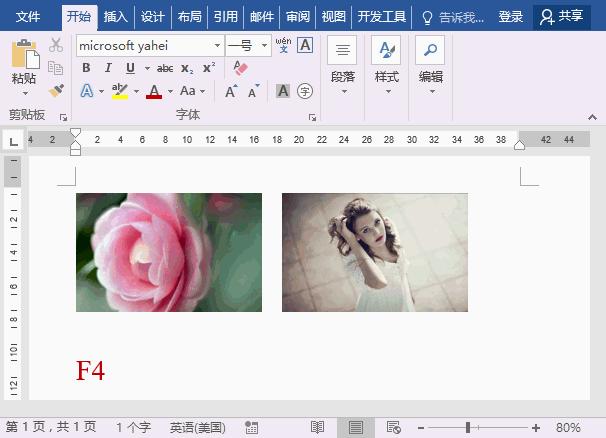Image resolution: width=606 pixels, height=438 pixels.
Task: Switch to the Design (设计) tab
Action: point(153,17)
